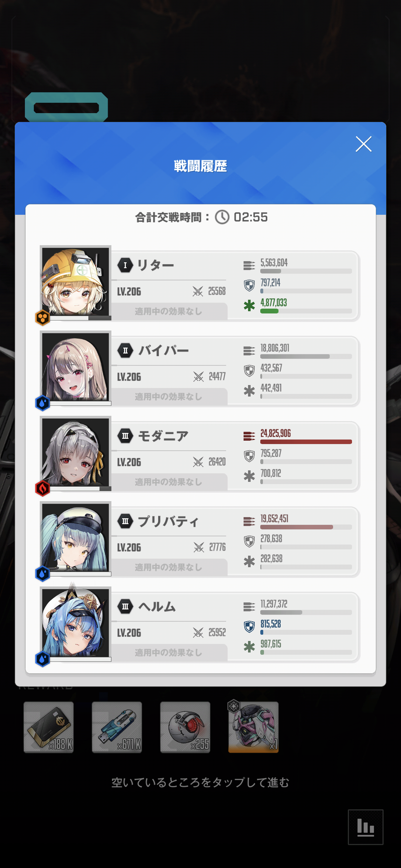
Task: Tap the USB battle data reward x671K
Action: coord(117,727)
